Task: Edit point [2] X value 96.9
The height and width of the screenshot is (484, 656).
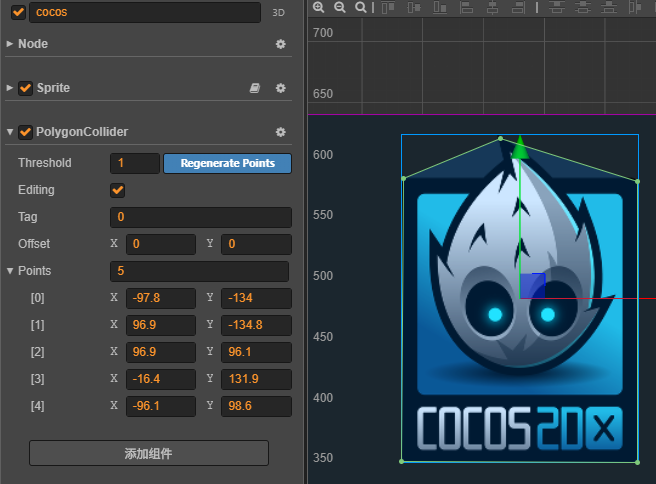Action: pos(161,352)
